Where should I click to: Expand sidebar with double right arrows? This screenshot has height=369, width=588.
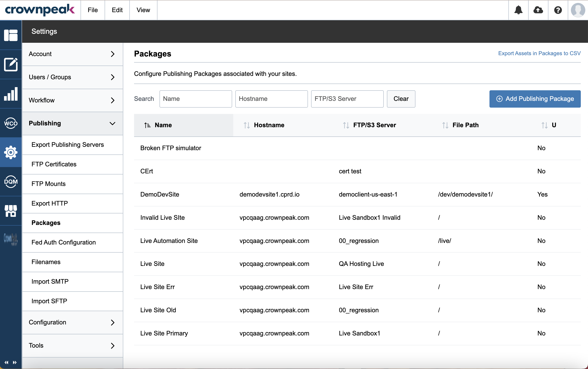[x=15, y=362]
